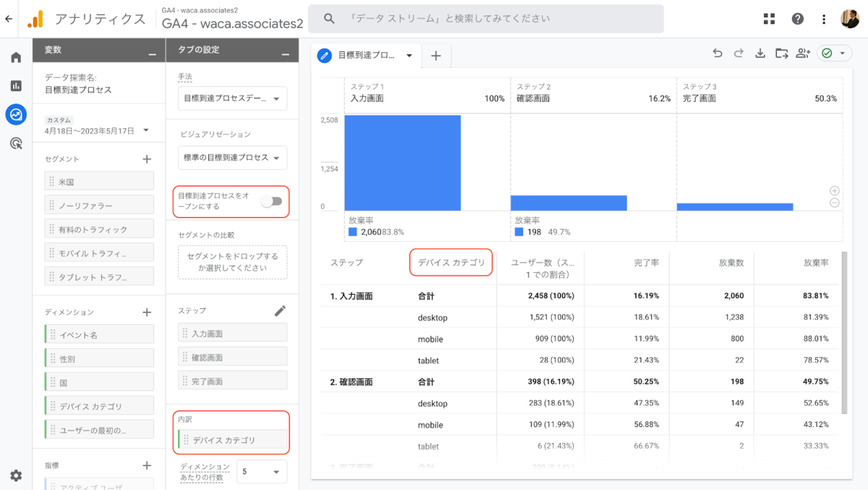Toggle 目標到達プロセスをオープンにする switch
This screenshot has height=490, width=868.
[272, 201]
